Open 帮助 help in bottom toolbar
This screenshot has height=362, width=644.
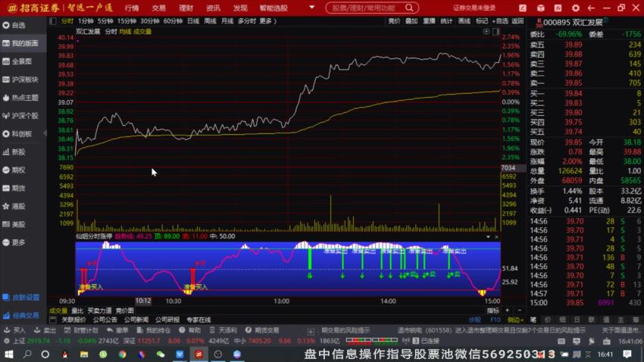[x=190, y=330]
